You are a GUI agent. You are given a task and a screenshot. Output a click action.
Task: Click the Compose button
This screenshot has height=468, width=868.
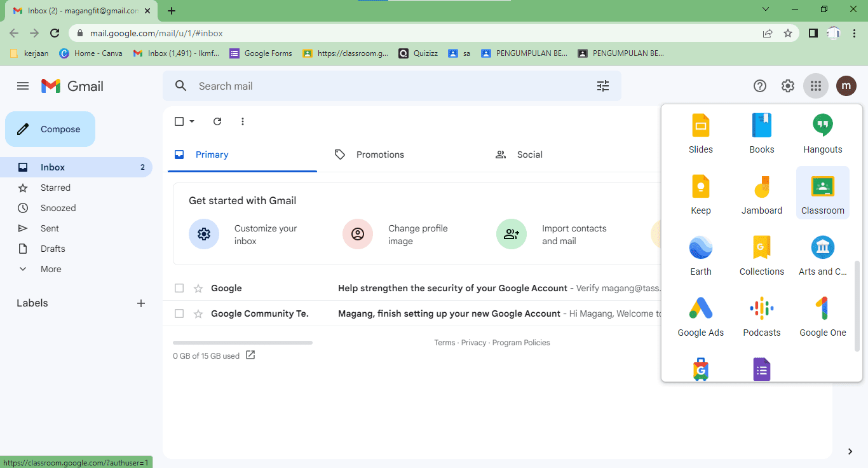(50, 128)
